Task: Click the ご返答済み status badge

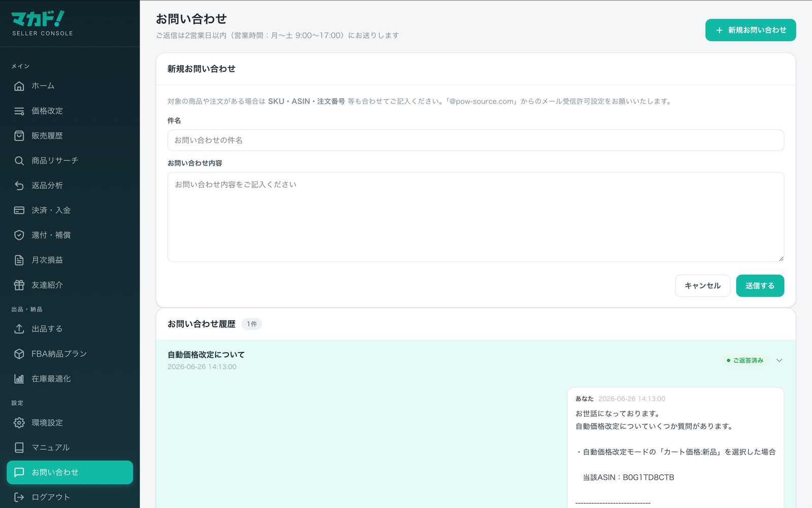Action: [745, 360]
